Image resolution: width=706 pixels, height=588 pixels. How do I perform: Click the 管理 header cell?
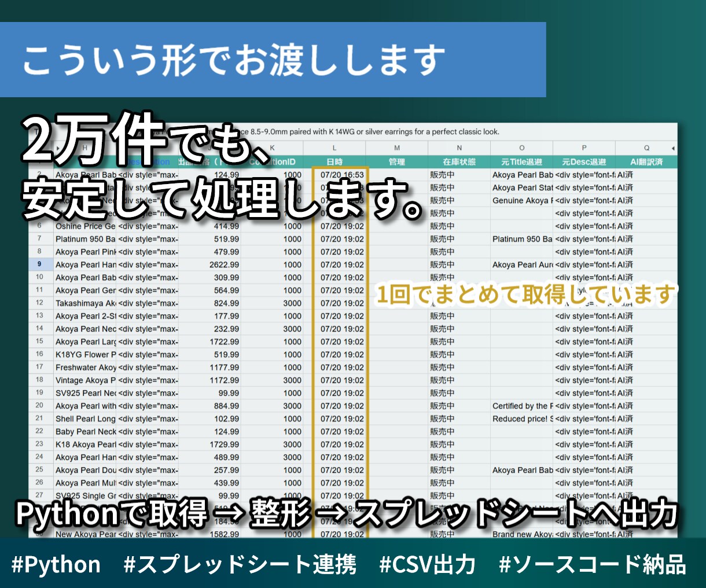397,162
